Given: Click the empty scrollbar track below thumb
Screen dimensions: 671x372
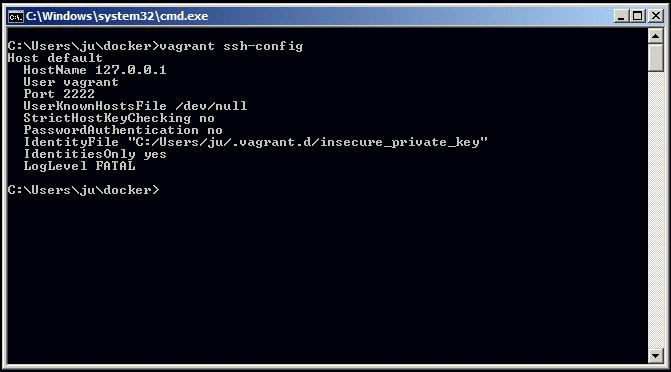Looking at the screenshot, I should point(655,210).
